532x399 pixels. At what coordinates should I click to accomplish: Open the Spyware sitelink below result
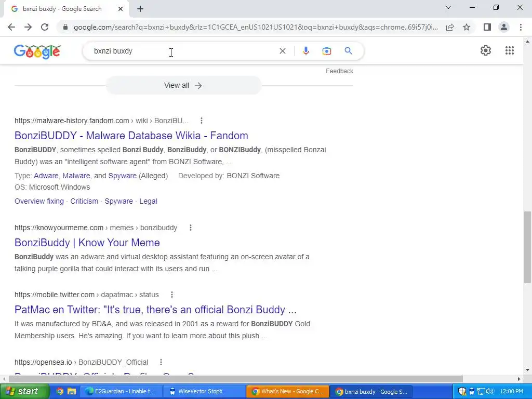[119, 201]
